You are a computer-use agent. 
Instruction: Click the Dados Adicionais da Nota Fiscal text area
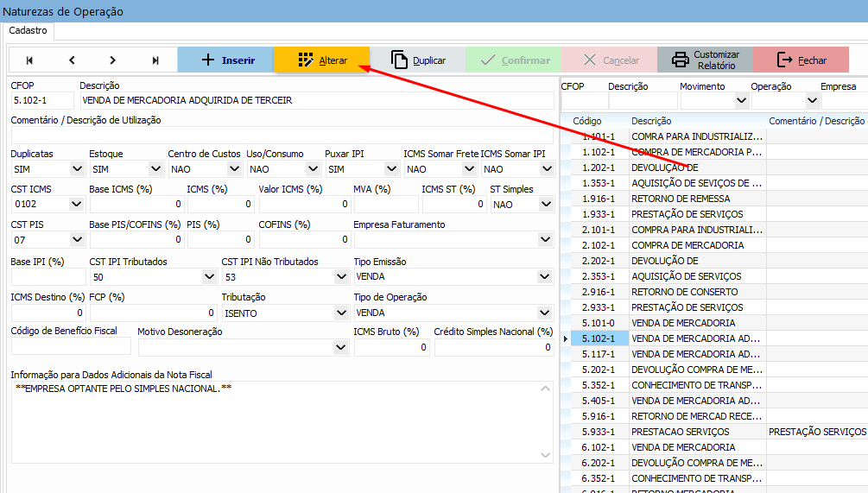click(282, 422)
